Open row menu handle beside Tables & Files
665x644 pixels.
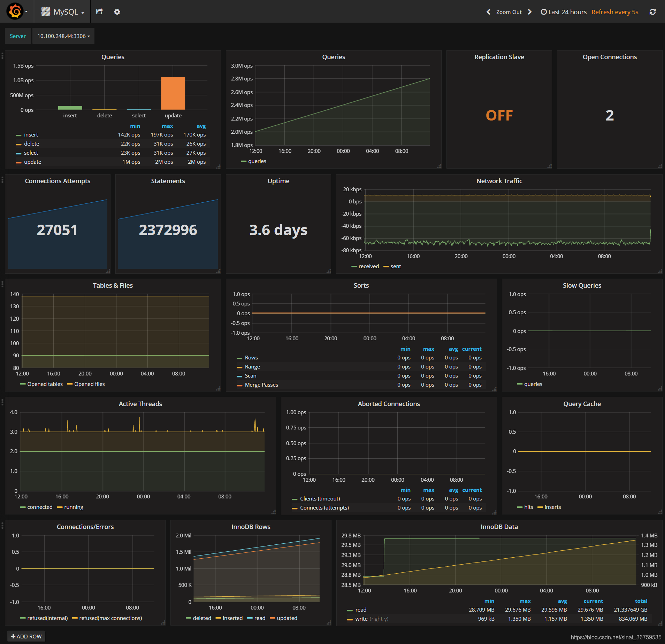[x=2, y=284]
